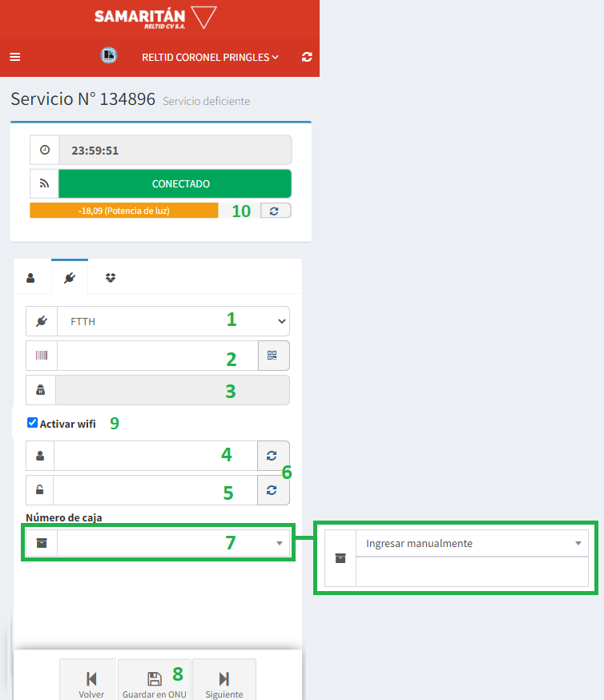Open the FTTH connection type dropdown
604x700 pixels.
click(x=173, y=321)
